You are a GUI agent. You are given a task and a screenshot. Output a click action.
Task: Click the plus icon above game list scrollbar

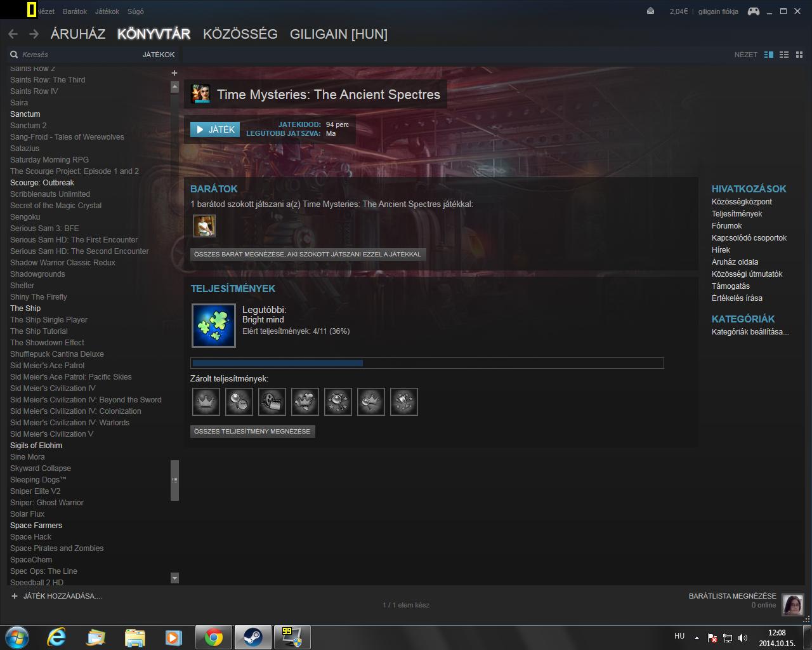174,73
